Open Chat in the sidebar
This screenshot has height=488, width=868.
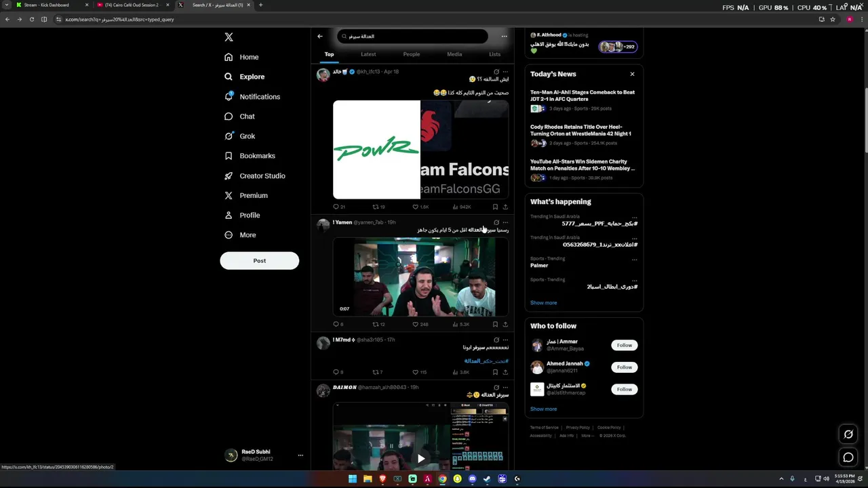pyautogui.click(x=239, y=117)
